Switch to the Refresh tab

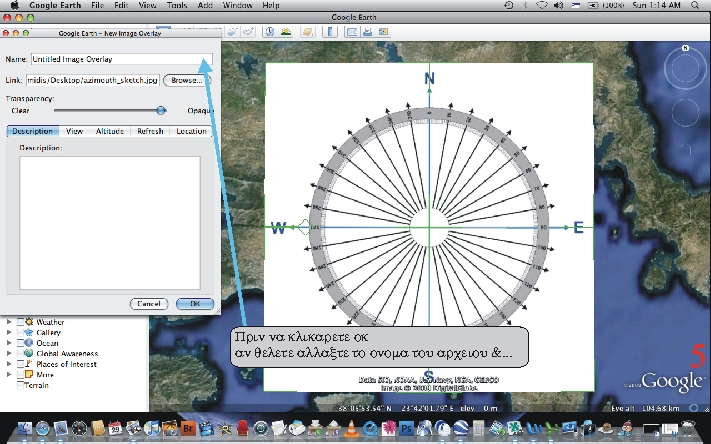point(150,131)
